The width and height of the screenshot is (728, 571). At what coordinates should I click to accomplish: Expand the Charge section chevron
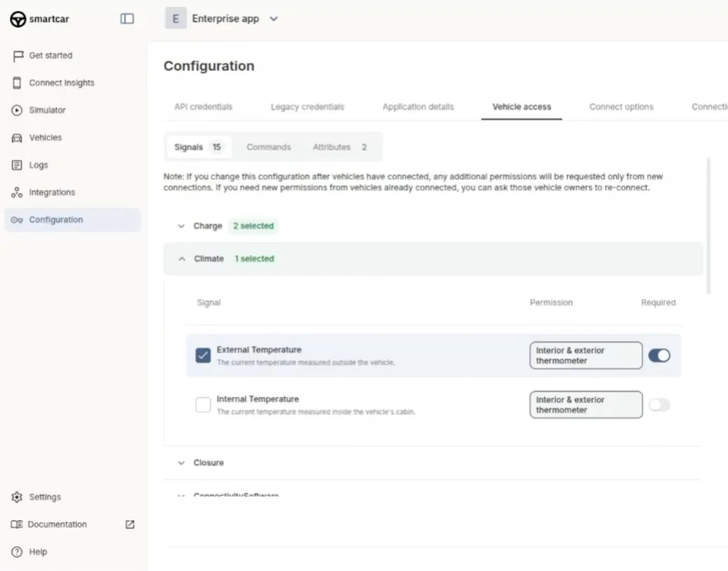point(182,226)
